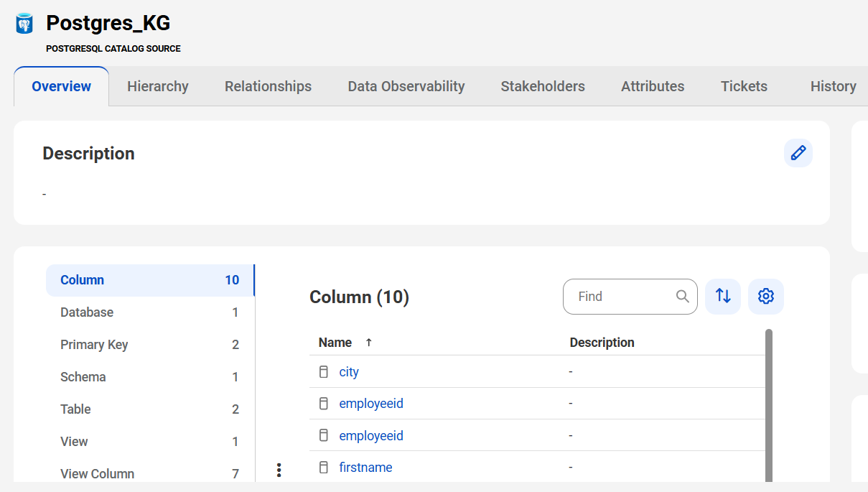Open the three-dot vertical menu
This screenshot has height=492, width=868.
(279, 470)
